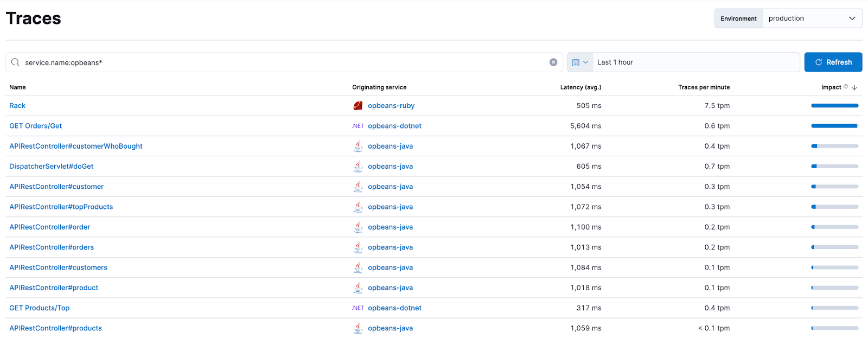Open the DispatcherServlet#doGet trace
868x338 pixels.
[52, 167]
